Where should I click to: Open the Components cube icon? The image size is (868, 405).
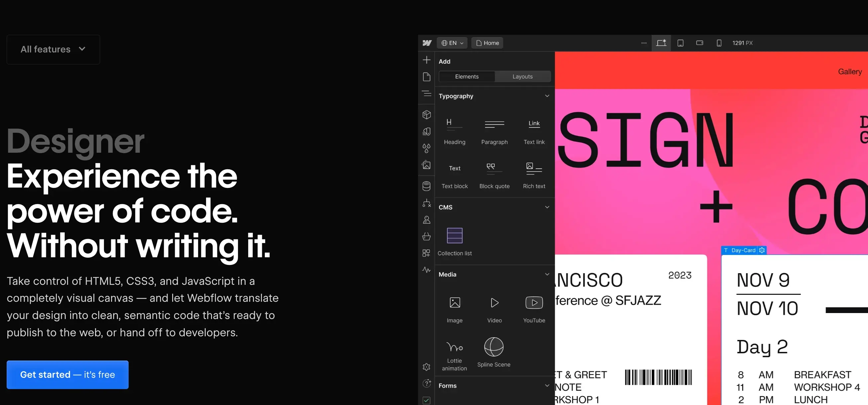(427, 115)
